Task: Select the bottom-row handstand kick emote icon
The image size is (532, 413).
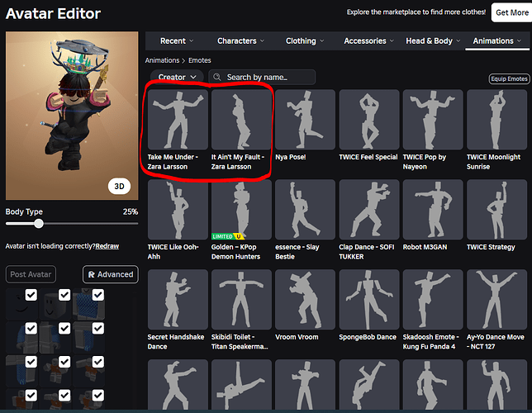Action: [x=241, y=384]
